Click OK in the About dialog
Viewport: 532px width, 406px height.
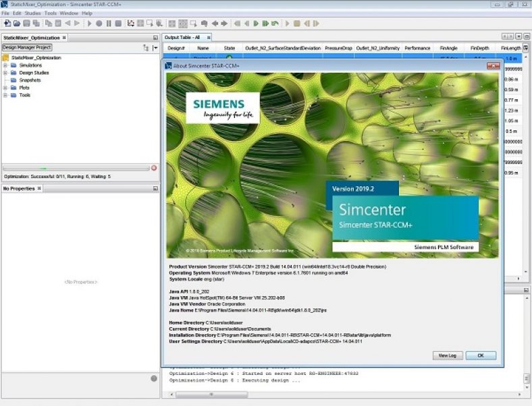tap(481, 355)
